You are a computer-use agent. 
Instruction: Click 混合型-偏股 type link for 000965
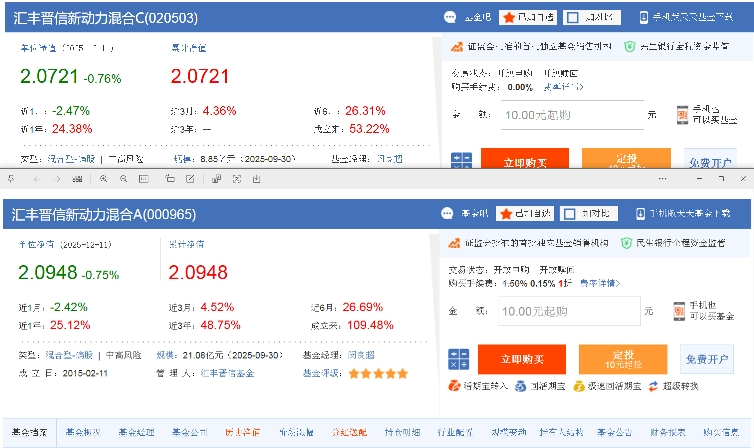coord(69,355)
